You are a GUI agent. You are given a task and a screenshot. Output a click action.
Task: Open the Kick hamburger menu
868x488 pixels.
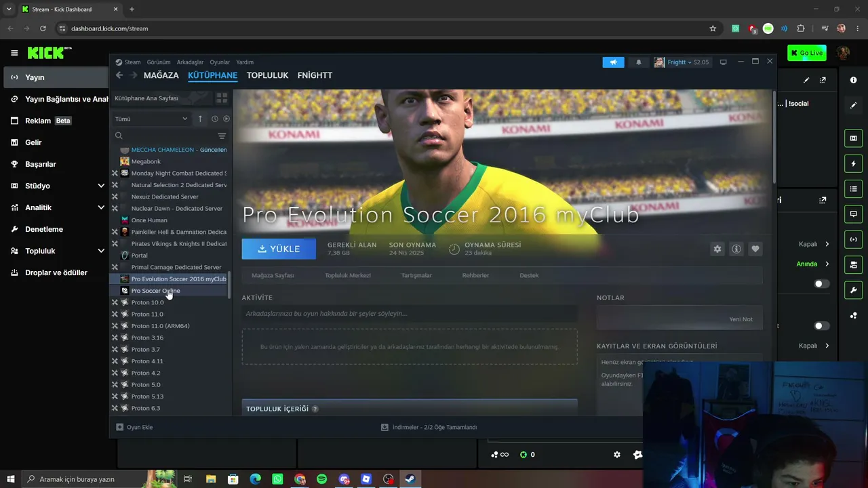[14, 53]
